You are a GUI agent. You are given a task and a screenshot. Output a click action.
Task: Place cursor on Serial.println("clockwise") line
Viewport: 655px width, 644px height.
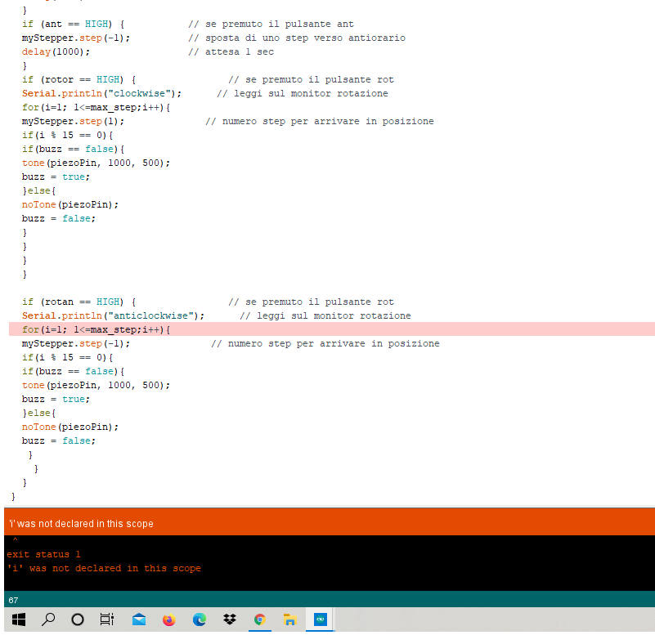click(x=101, y=93)
